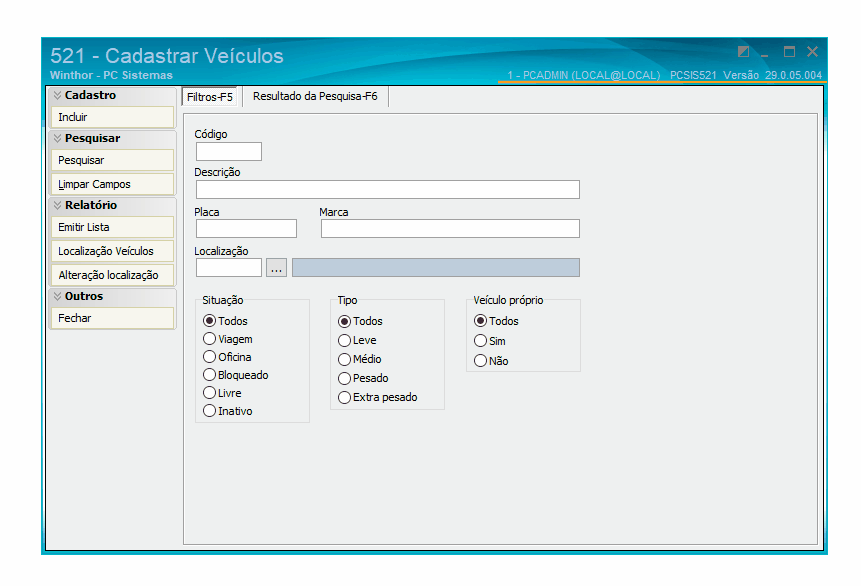This screenshot has width=861, height=586.
Task: Click Emitir Lista report button
Action: [113, 227]
